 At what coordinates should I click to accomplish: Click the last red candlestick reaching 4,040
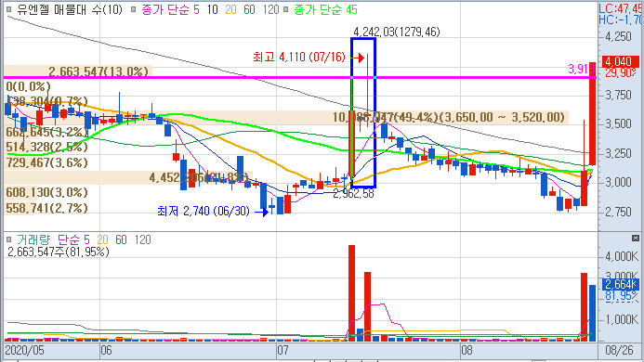(x=592, y=113)
